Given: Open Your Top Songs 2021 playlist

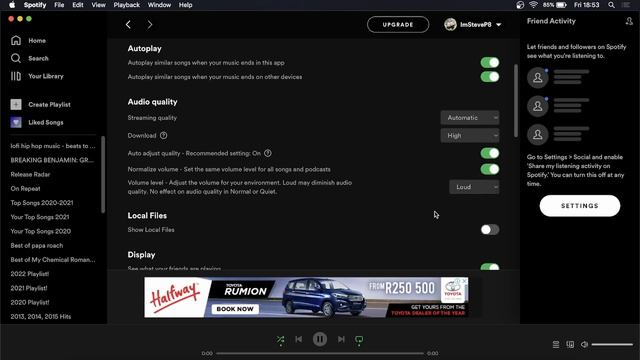Looking at the screenshot, I should [40, 217].
